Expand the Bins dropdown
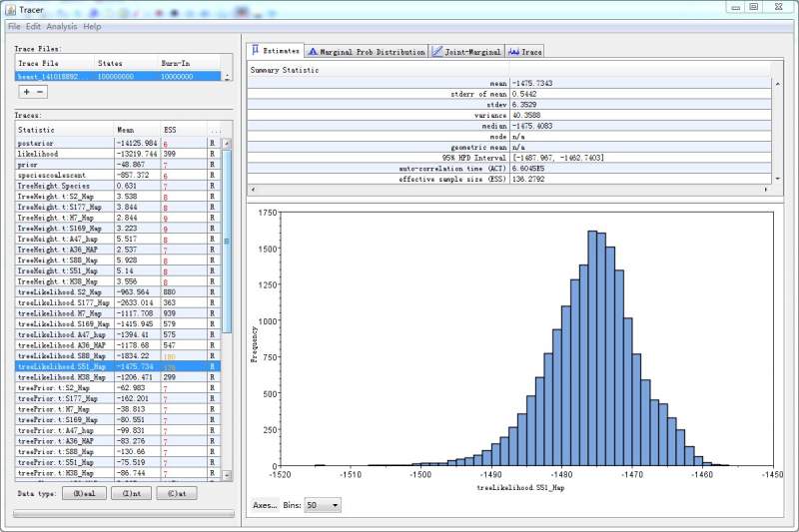This screenshot has height=532, width=799. tap(323, 505)
